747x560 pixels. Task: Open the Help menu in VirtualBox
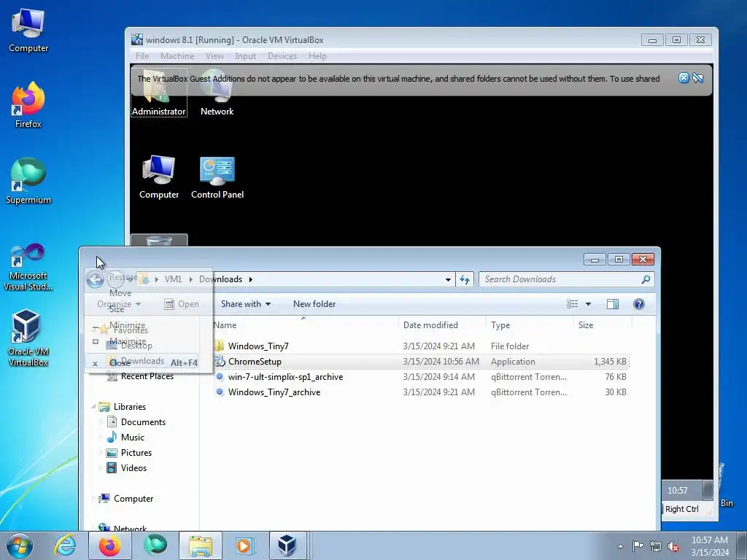pyautogui.click(x=317, y=56)
